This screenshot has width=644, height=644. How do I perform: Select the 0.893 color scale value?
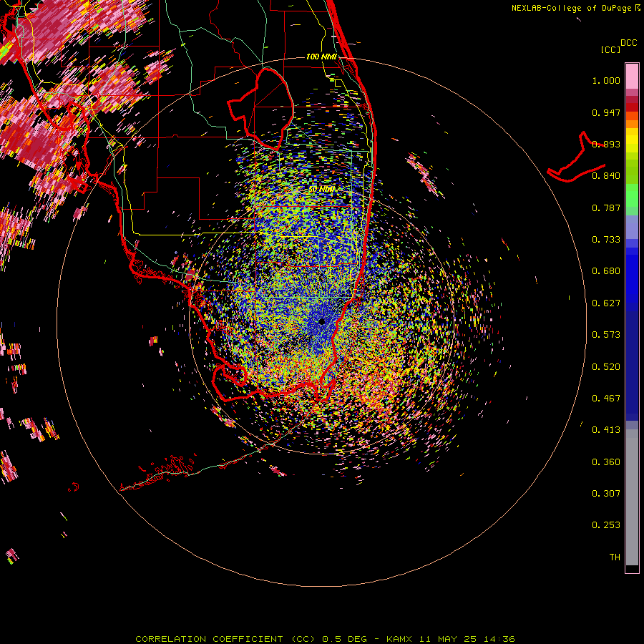(606, 144)
